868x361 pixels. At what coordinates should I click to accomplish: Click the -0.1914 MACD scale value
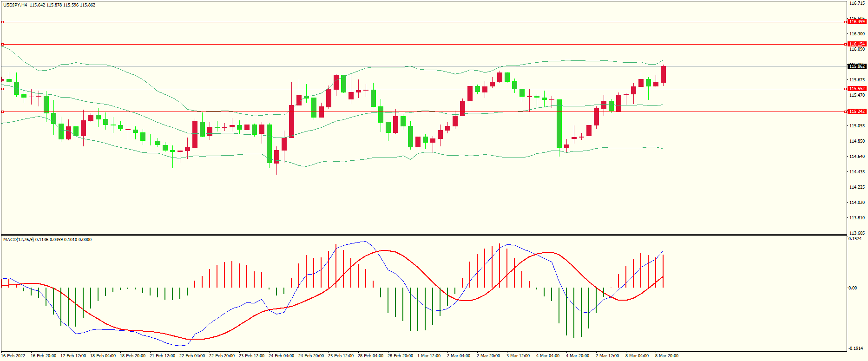pyautogui.click(x=855, y=348)
